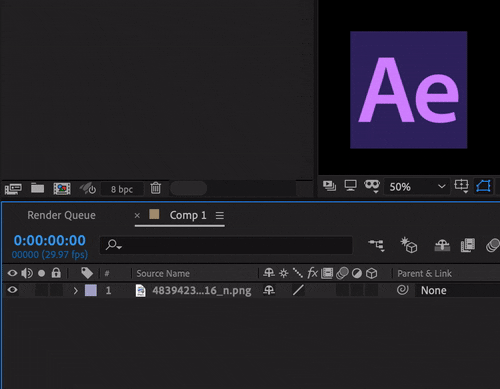
Task: Click Motion Blur column header icon
Action: pos(342,273)
